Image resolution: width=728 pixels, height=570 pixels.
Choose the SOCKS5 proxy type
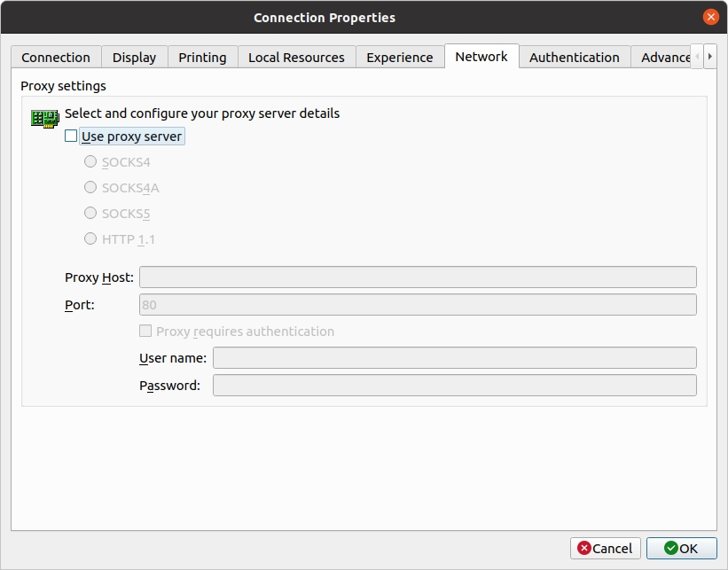pos(90,214)
